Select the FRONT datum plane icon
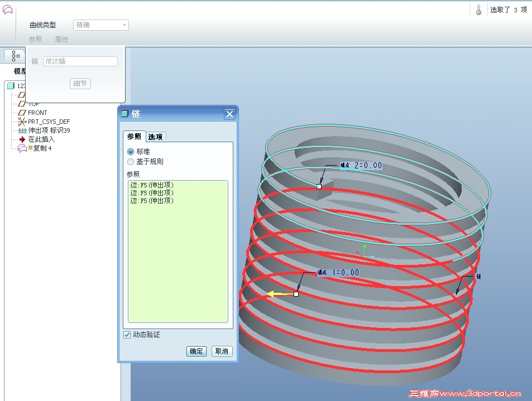Screen dimensions: 532x401 tap(22, 113)
